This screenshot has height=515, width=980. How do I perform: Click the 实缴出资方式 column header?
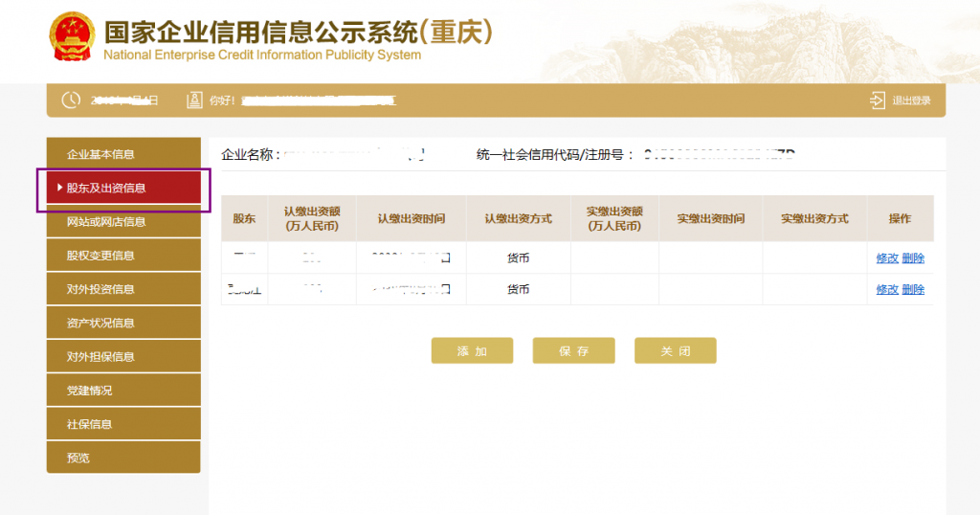(814, 218)
